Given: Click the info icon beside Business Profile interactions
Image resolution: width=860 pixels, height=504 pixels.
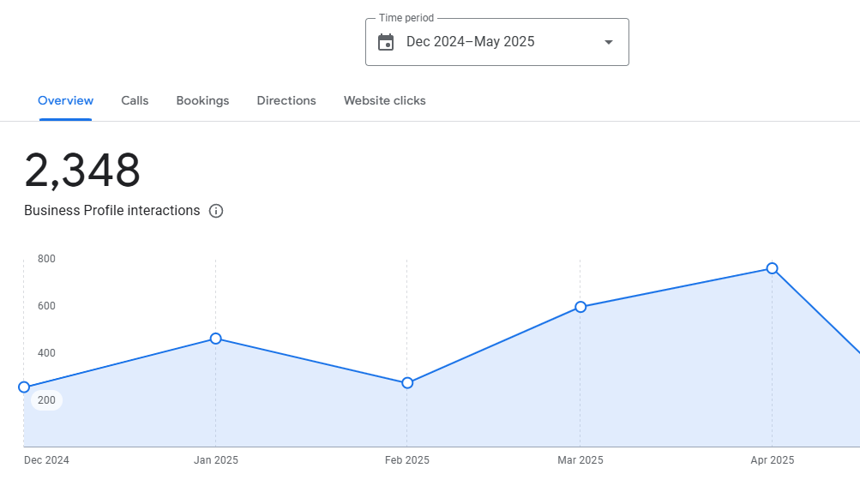Looking at the screenshot, I should (216, 211).
